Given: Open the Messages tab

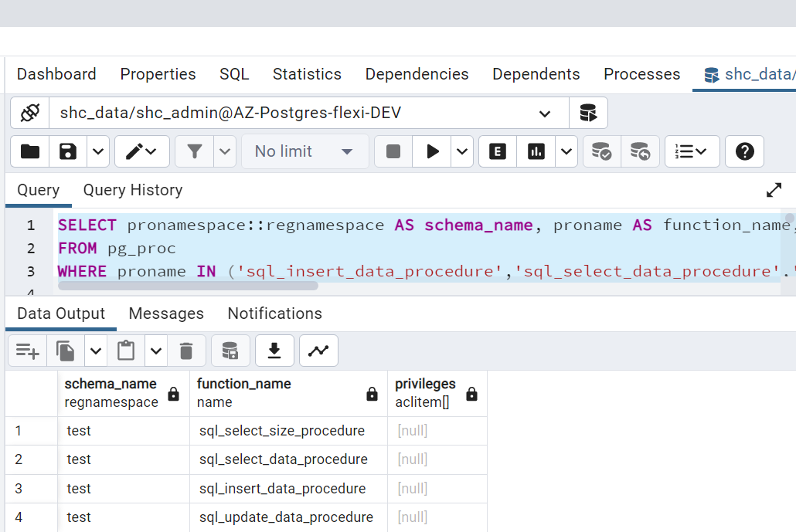Looking at the screenshot, I should pyautogui.click(x=166, y=313).
